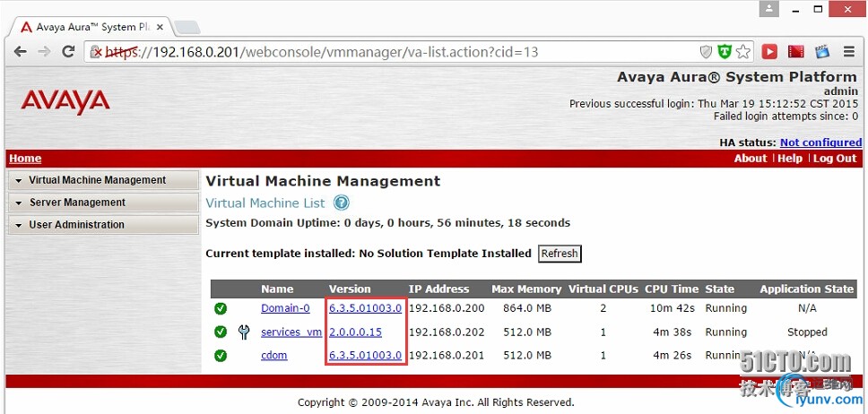Click the Refresh button
Image resolution: width=868 pixels, height=414 pixels.
click(560, 254)
